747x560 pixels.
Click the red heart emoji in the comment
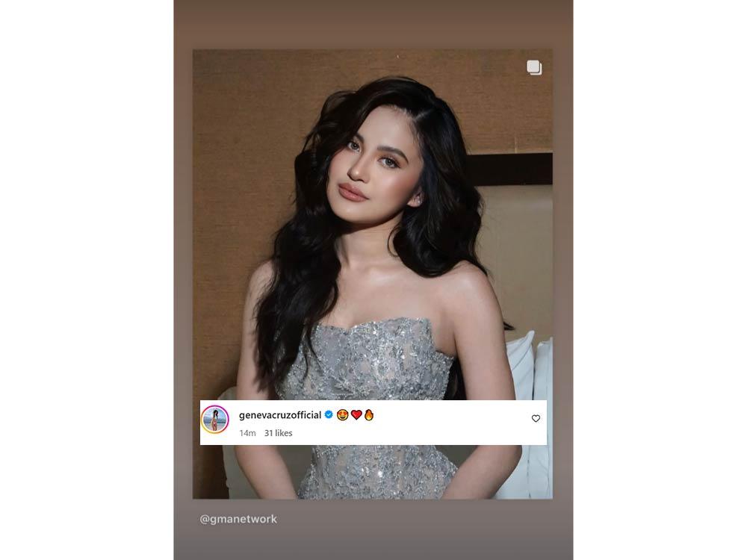(356, 414)
